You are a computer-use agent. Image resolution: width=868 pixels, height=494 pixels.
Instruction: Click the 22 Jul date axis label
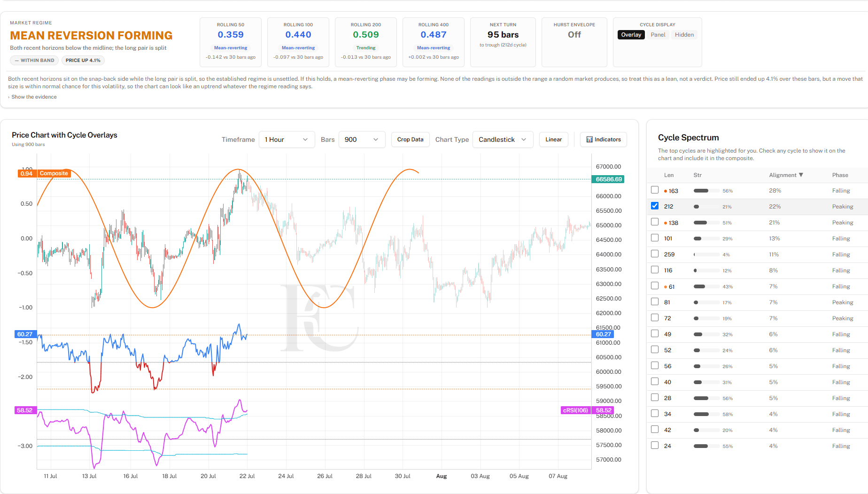247,476
